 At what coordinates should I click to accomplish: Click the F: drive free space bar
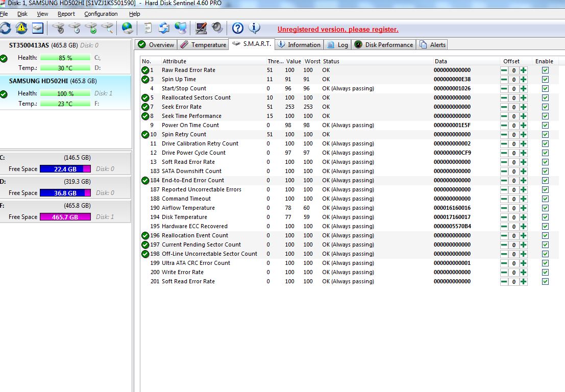click(65, 217)
